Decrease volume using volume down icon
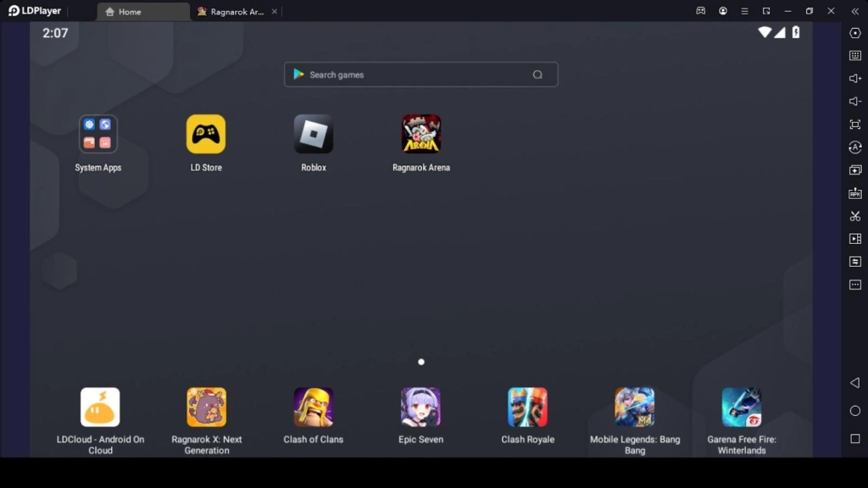The width and height of the screenshot is (868, 488). click(x=855, y=102)
